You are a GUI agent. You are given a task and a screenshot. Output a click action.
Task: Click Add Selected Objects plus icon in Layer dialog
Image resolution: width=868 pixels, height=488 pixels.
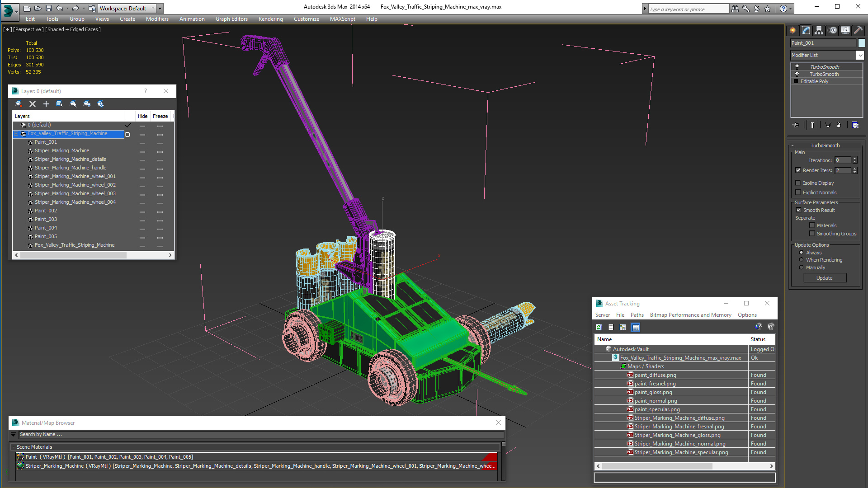46,104
